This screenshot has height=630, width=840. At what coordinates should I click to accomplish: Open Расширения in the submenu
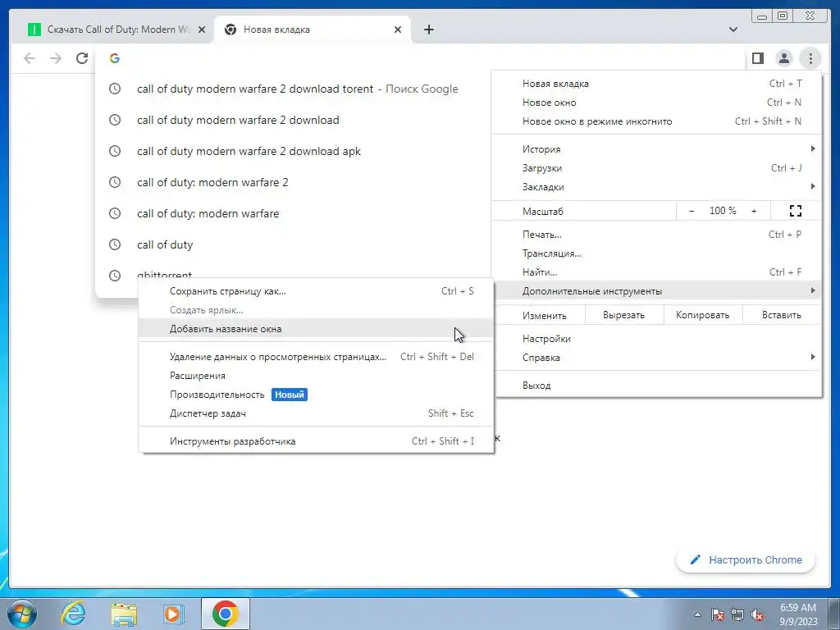[x=316, y=376]
